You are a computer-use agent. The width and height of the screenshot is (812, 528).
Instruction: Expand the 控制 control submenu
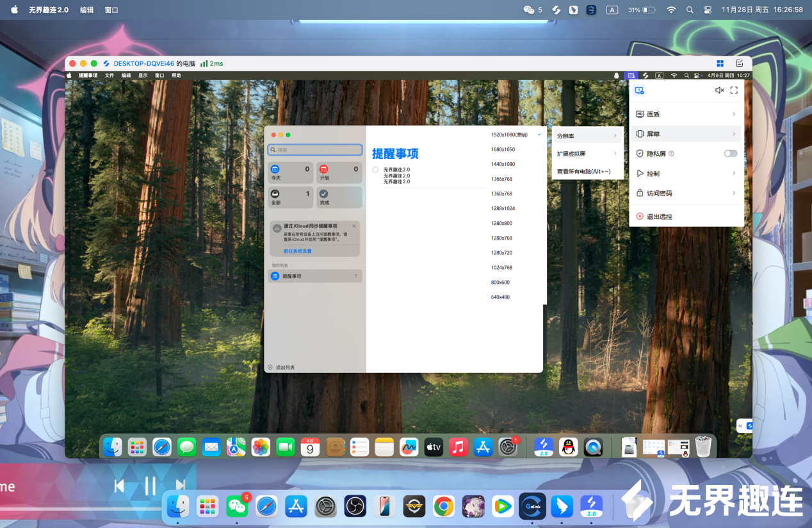click(x=685, y=174)
